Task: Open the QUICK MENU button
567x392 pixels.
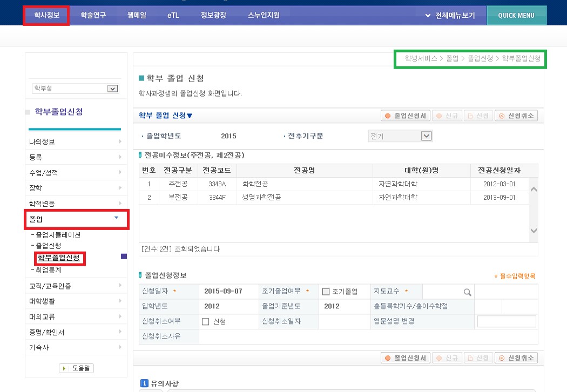Action: (x=516, y=16)
